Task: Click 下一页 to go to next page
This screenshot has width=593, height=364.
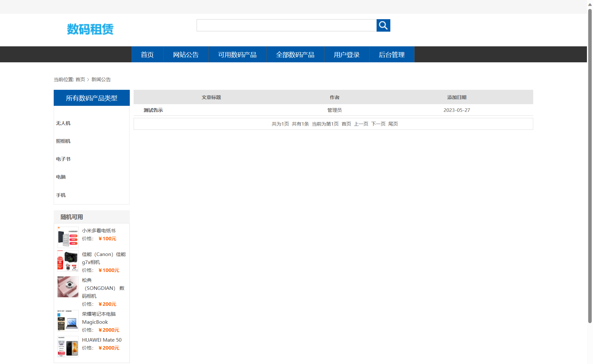Action: [x=378, y=124]
